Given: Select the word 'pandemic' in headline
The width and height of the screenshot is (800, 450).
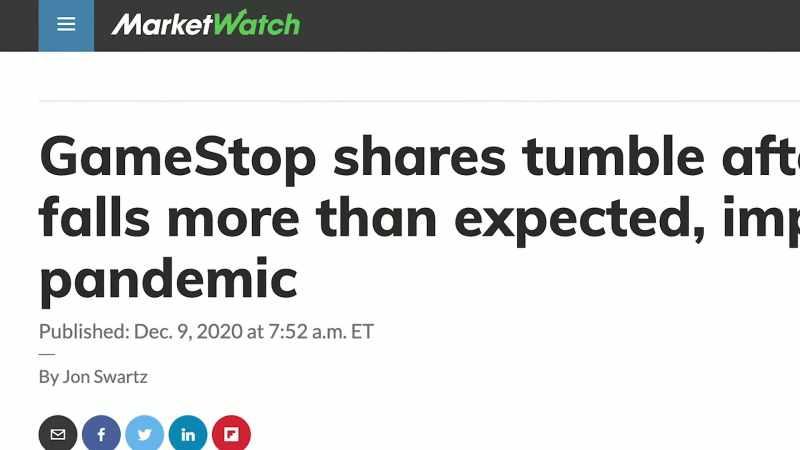Looking at the screenshot, I should click(168, 280).
